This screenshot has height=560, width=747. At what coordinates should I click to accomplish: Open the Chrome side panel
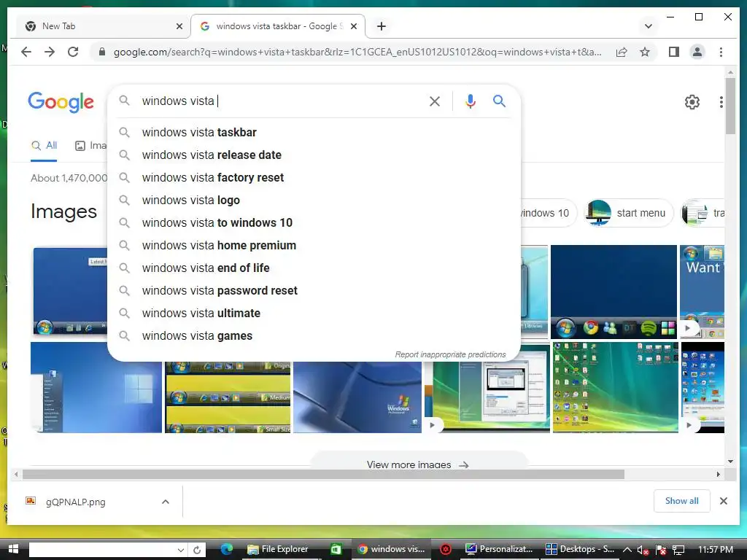673,52
